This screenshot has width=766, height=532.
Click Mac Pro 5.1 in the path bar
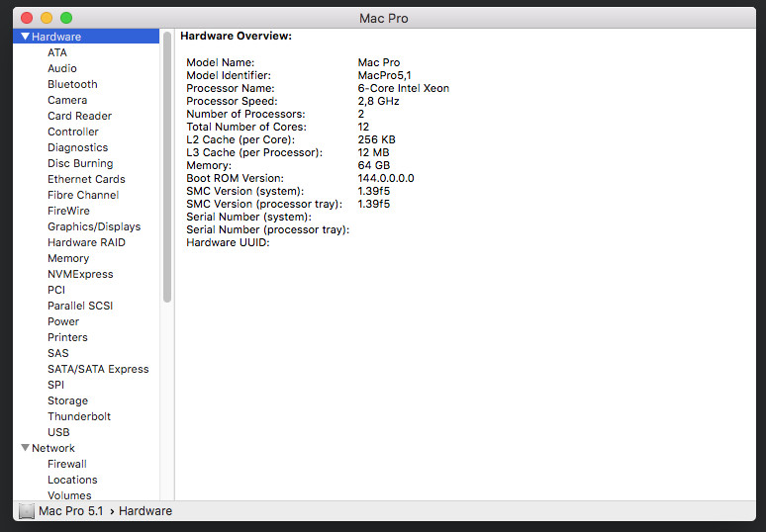click(x=71, y=511)
